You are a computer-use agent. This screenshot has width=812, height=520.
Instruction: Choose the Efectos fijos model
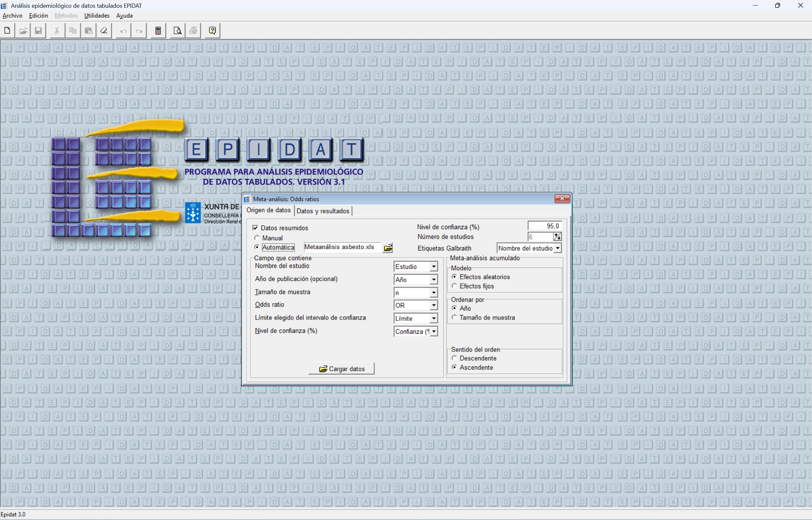454,286
